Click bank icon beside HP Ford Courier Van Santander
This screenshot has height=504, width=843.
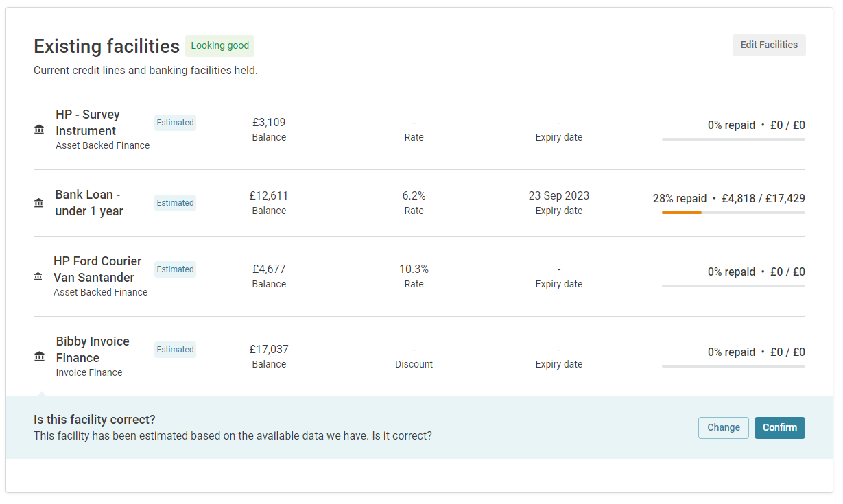click(38, 276)
